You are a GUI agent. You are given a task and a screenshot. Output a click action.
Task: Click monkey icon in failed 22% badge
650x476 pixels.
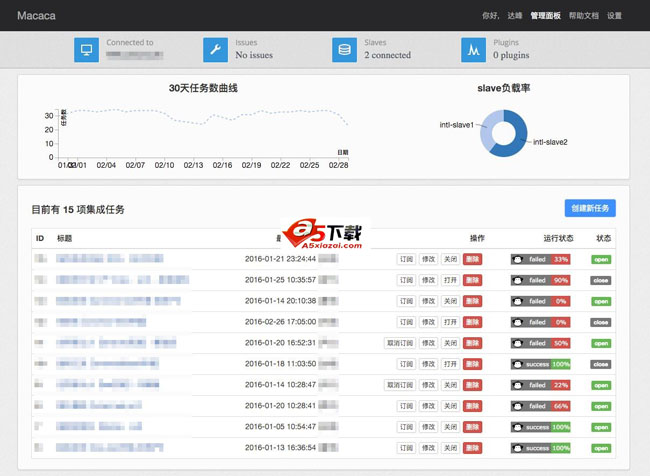tap(517, 385)
